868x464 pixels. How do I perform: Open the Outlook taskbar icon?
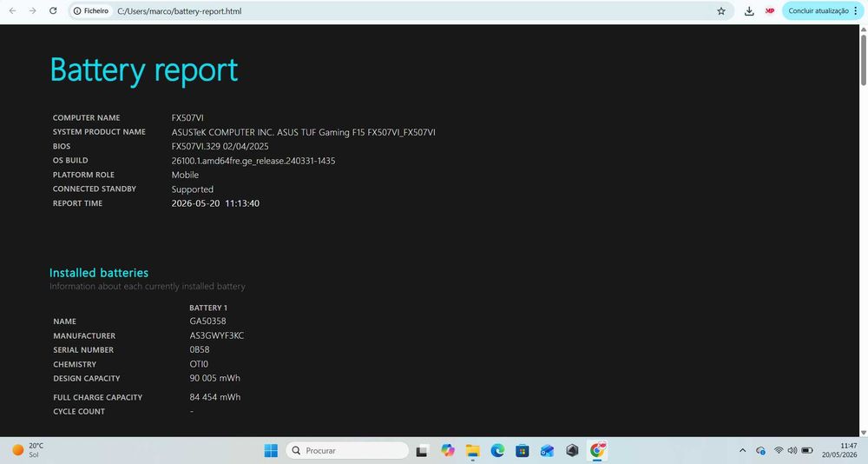pos(547,450)
